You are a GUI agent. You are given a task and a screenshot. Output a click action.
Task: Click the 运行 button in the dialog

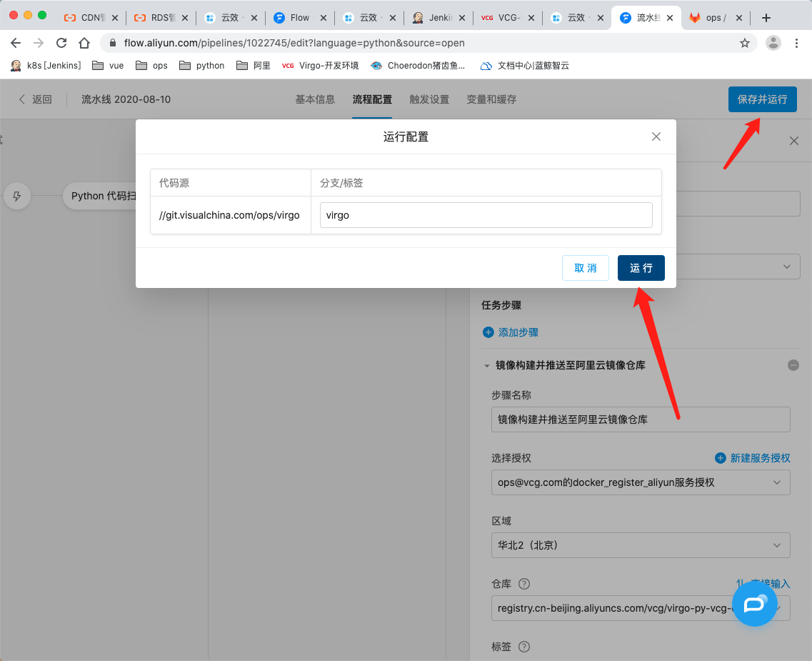[641, 268]
